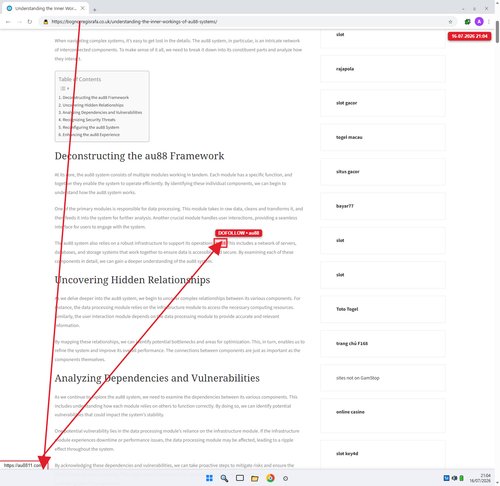Open the togel macau sidebar link
500x486 pixels.
[349, 137]
